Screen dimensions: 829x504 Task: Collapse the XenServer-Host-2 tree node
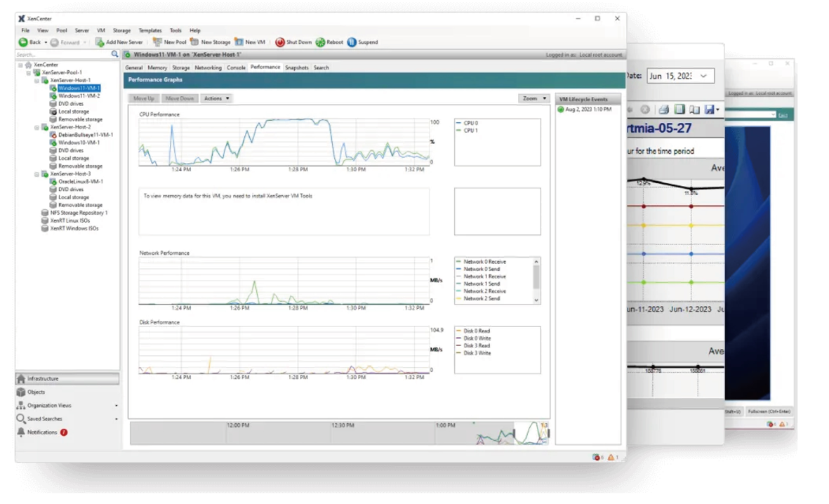tap(37, 127)
